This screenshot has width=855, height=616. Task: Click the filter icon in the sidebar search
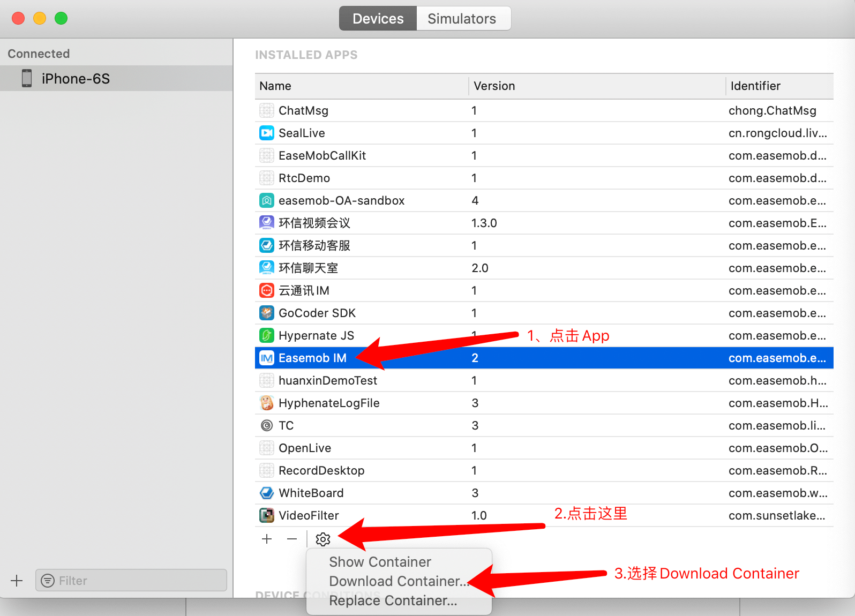click(x=48, y=581)
